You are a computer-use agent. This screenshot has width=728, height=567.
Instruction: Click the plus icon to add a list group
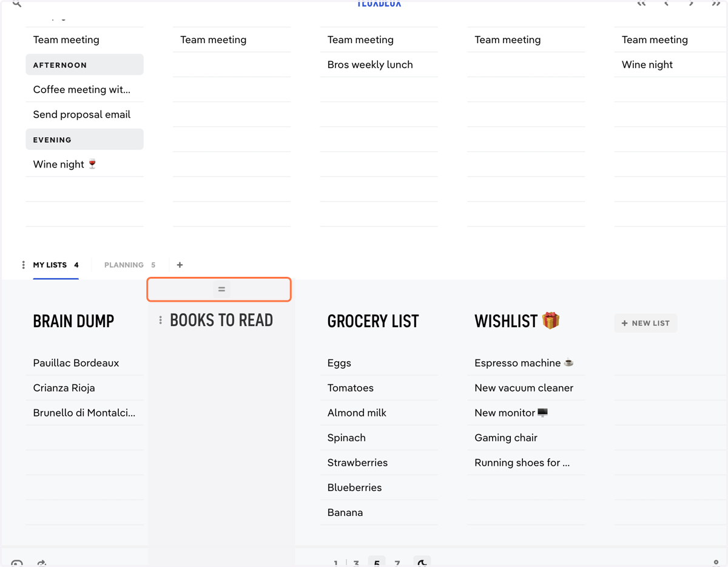(180, 265)
